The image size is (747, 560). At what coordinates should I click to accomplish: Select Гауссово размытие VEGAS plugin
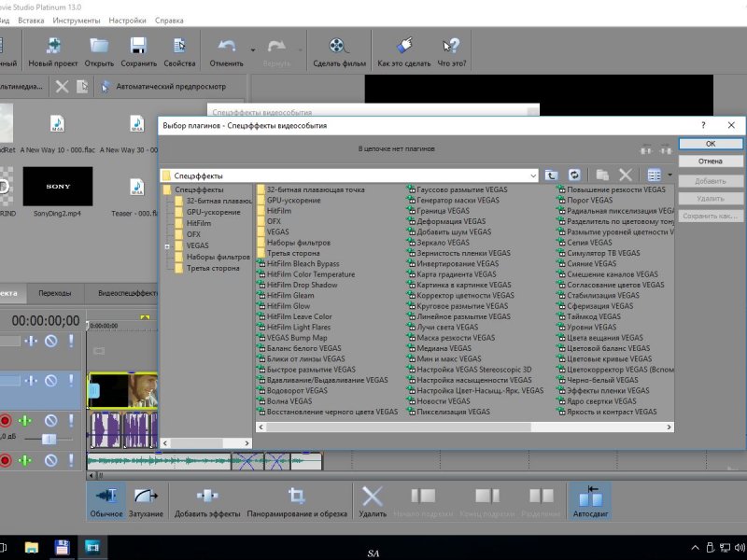[x=458, y=189]
